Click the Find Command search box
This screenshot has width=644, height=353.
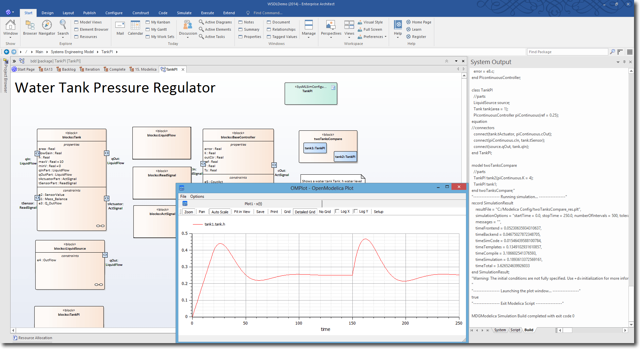(x=268, y=13)
